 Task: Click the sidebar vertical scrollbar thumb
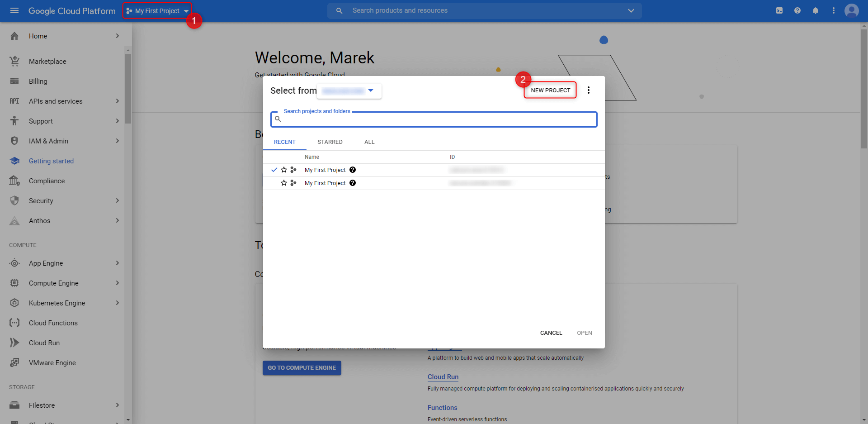click(128, 88)
